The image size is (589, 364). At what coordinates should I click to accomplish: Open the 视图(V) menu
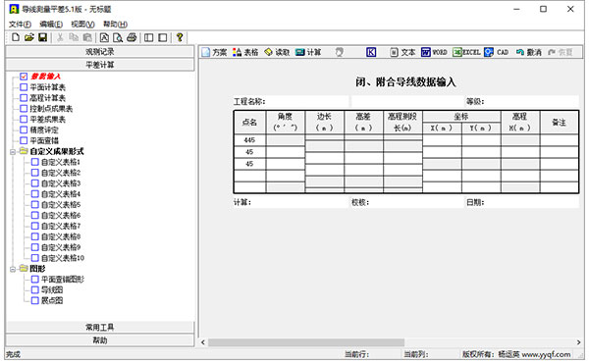click(82, 25)
